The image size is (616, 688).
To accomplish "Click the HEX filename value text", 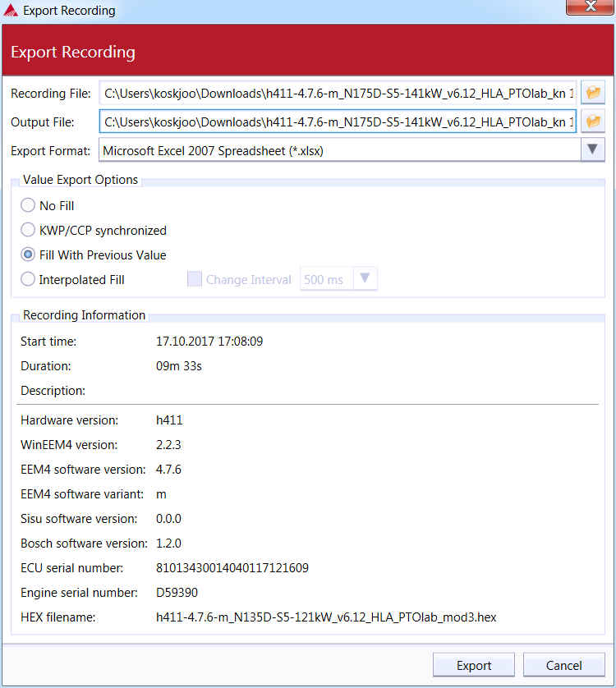I will point(325,617).
